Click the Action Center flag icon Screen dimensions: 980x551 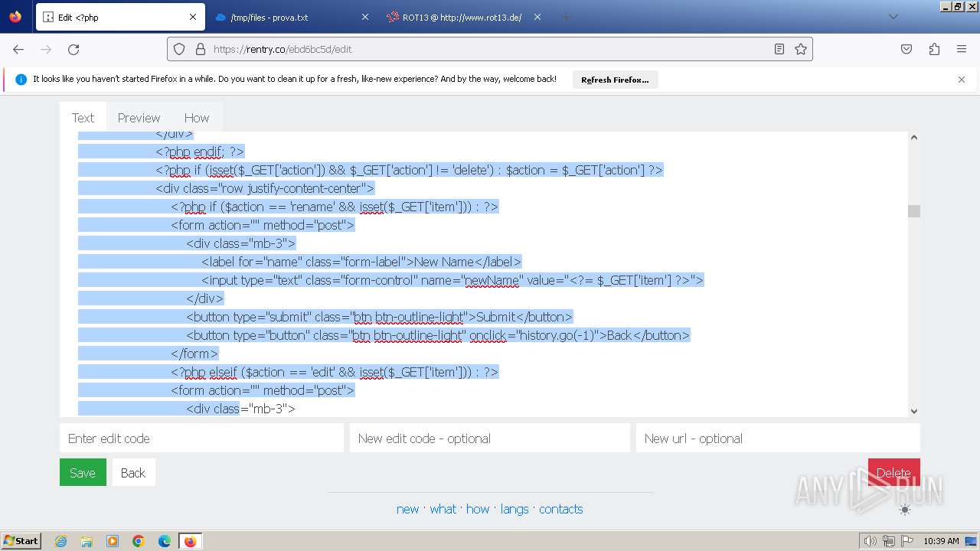907,541
